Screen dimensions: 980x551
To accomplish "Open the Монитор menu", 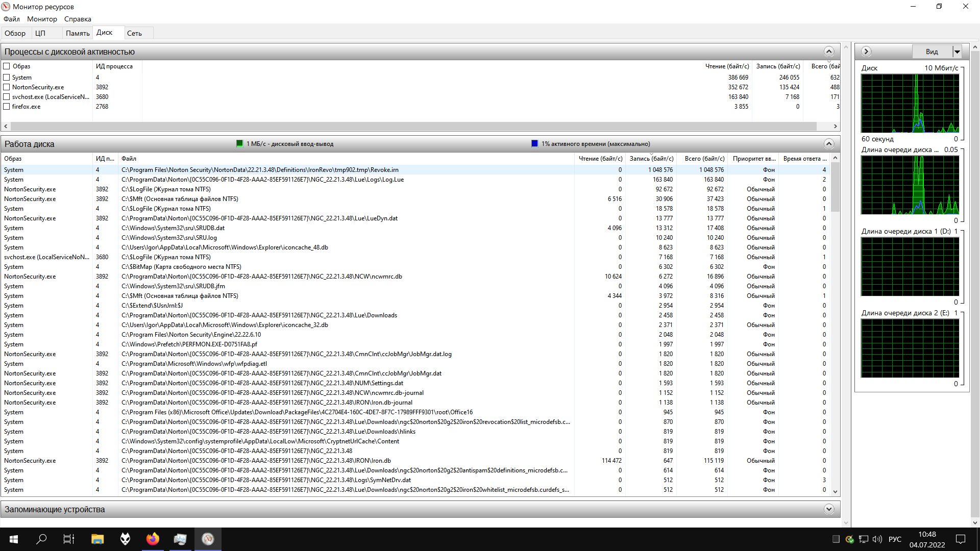I will (x=42, y=19).
